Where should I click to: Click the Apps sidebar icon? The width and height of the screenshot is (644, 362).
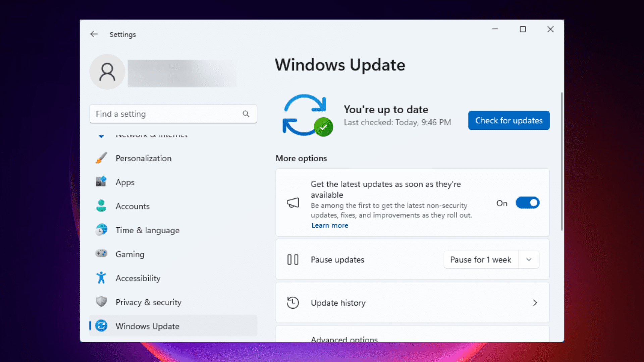coord(101,182)
